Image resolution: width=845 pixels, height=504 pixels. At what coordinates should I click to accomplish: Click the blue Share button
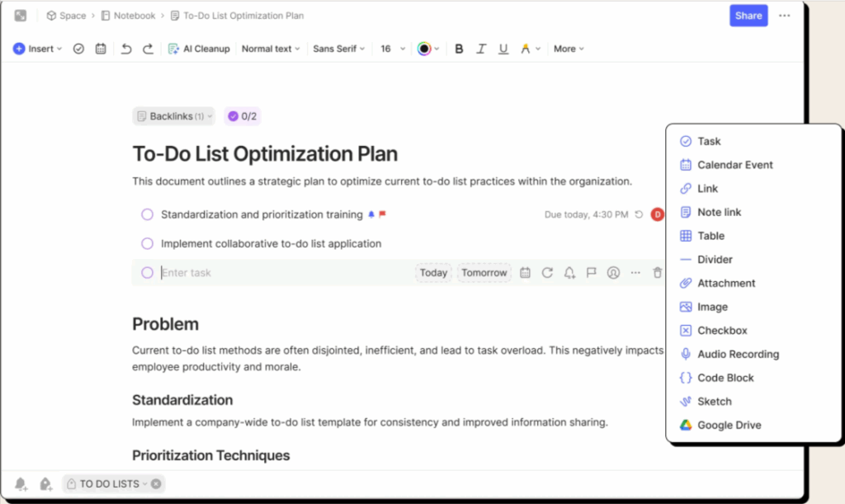click(748, 16)
